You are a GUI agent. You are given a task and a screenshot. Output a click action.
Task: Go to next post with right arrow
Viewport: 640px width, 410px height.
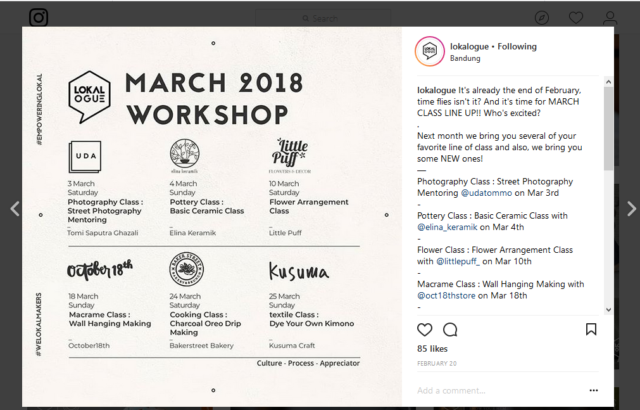click(631, 208)
